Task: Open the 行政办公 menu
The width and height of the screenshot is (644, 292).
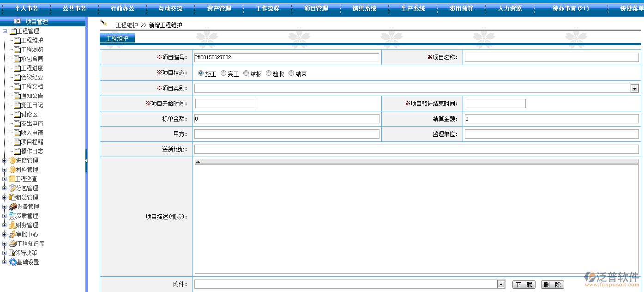Action: [123, 8]
